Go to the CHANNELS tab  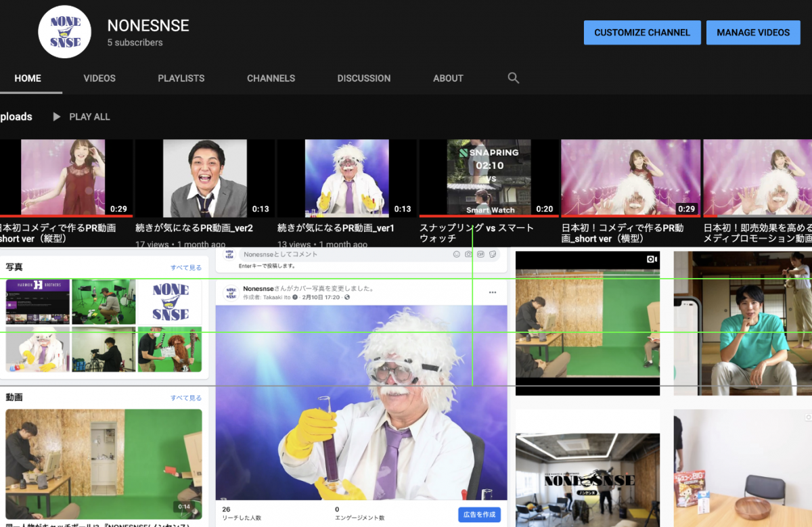[271, 78]
